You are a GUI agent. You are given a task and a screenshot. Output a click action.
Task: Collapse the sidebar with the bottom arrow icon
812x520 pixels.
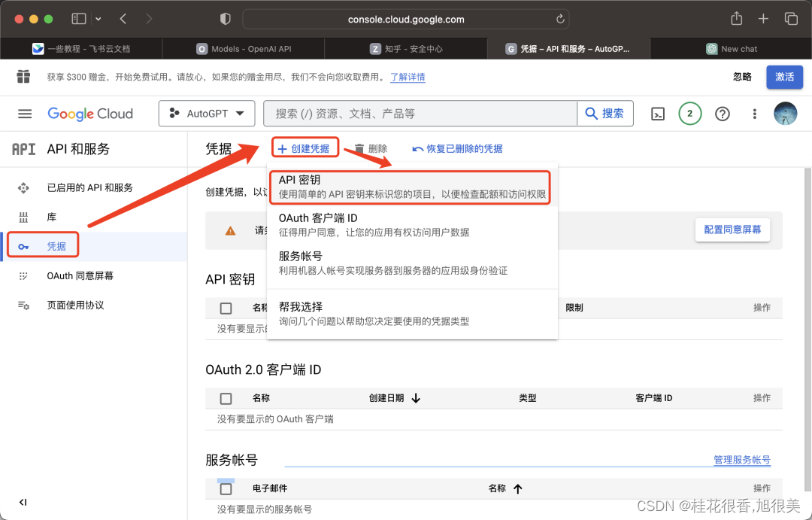[x=23, y=502]
